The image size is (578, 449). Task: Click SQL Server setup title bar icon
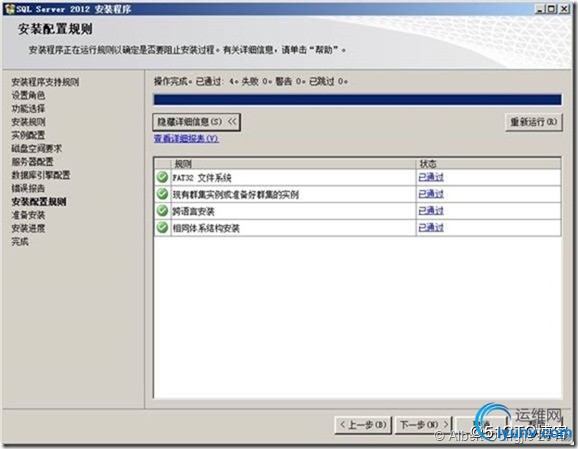(10, 9)
